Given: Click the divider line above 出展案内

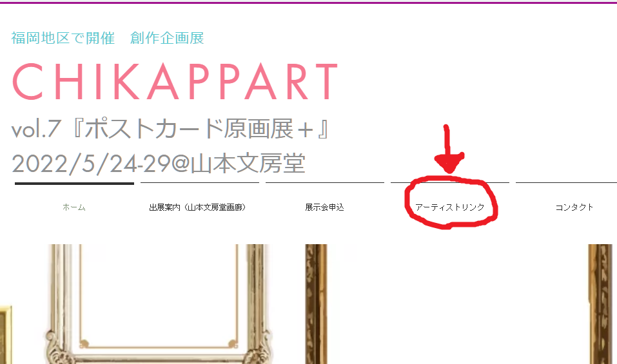Looking at the screenshot, I should (200, 182).
